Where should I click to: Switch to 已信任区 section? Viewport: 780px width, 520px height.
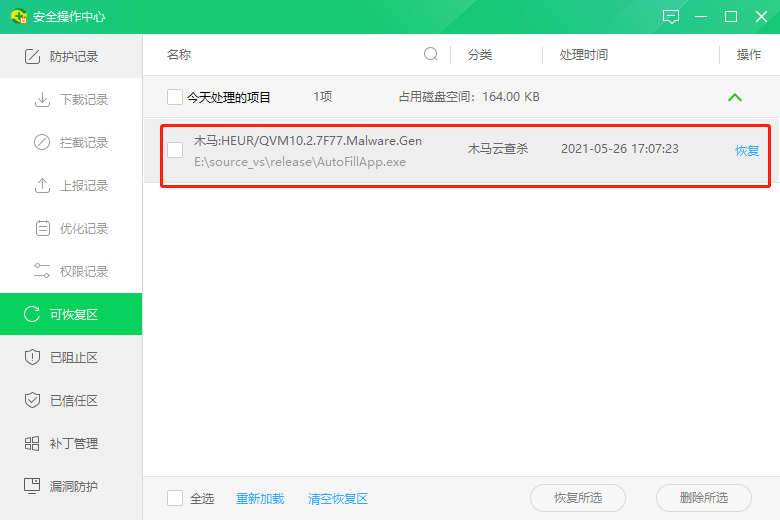tap(71, 400)
